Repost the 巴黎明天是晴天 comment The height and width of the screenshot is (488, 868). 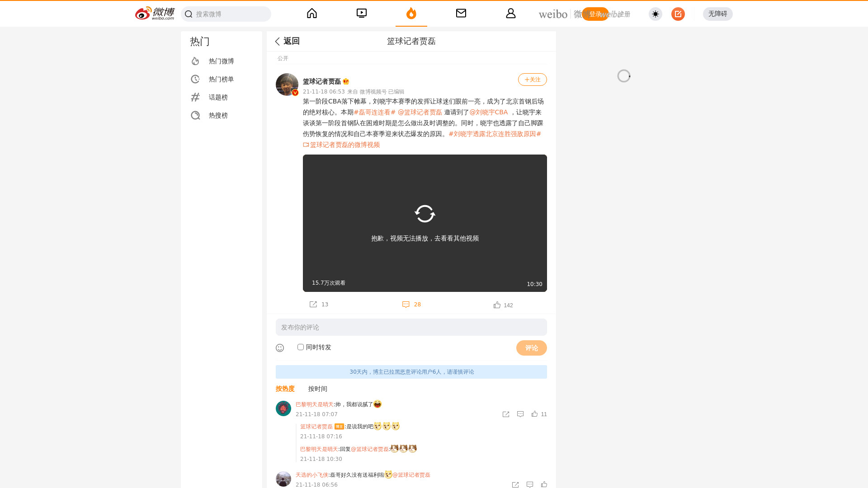pos(506,414)
